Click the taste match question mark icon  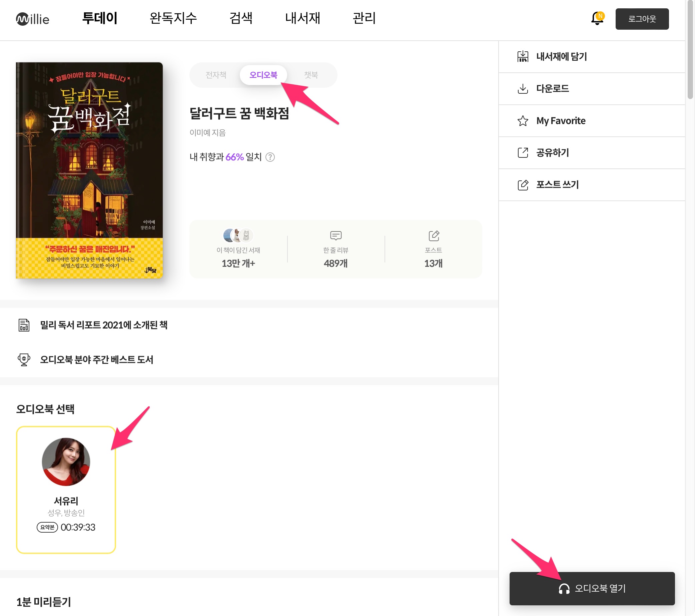point(270,157)
